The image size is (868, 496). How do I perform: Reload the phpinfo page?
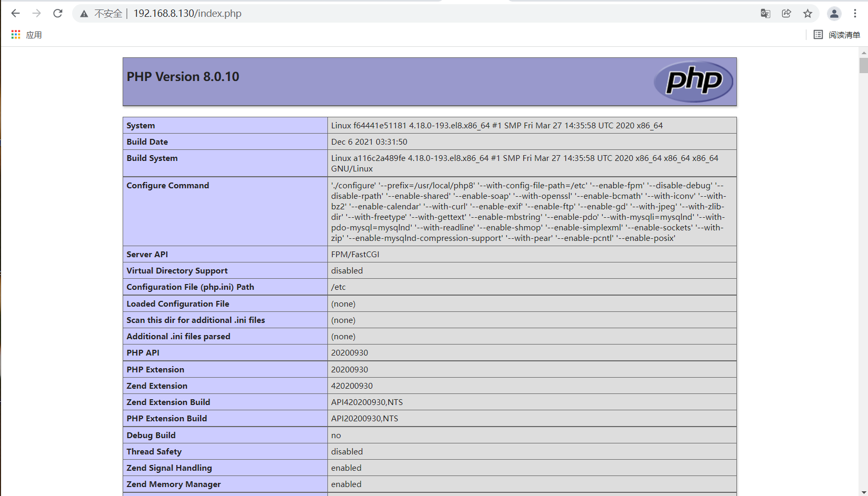58,14
